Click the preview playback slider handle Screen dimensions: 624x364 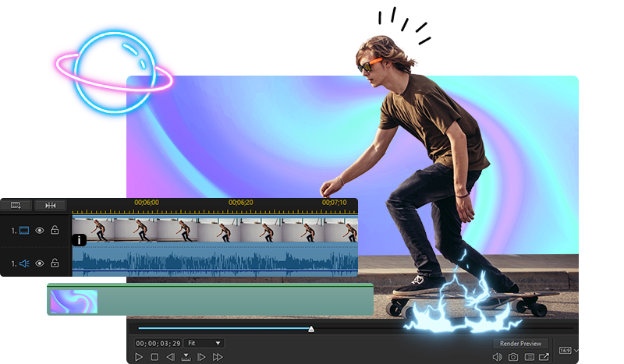[x=311, y=330]
